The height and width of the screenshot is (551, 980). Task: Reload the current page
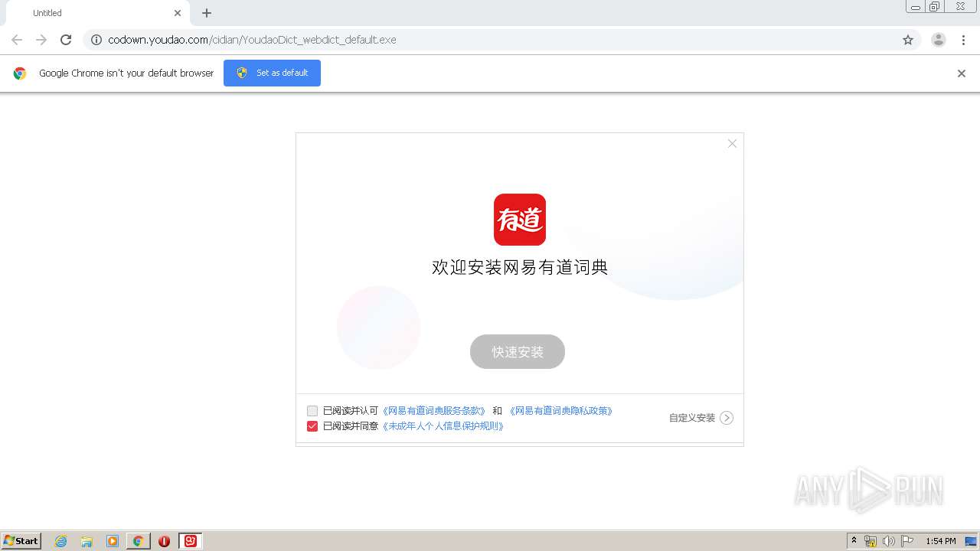pyautogui.click(x=66, y=40)
